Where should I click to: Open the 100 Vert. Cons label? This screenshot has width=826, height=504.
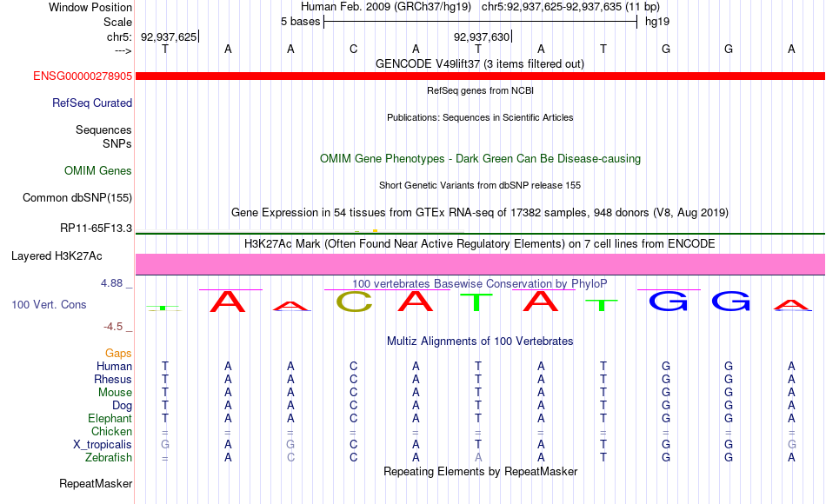coord(49,305)
